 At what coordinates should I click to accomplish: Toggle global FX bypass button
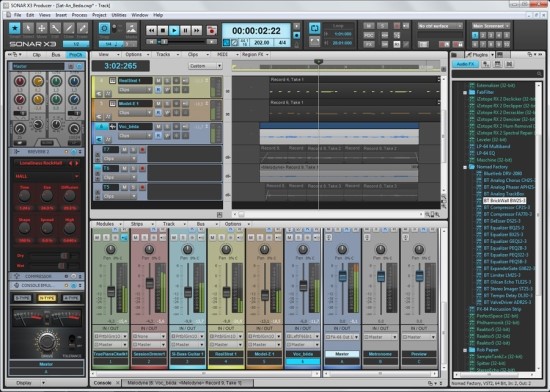click(x=369, y=45)
